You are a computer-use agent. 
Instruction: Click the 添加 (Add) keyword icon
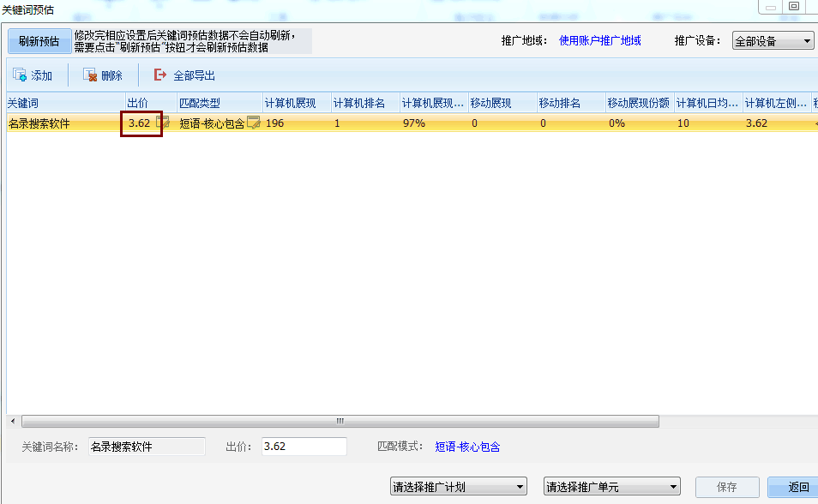click(x=21, y=75)
